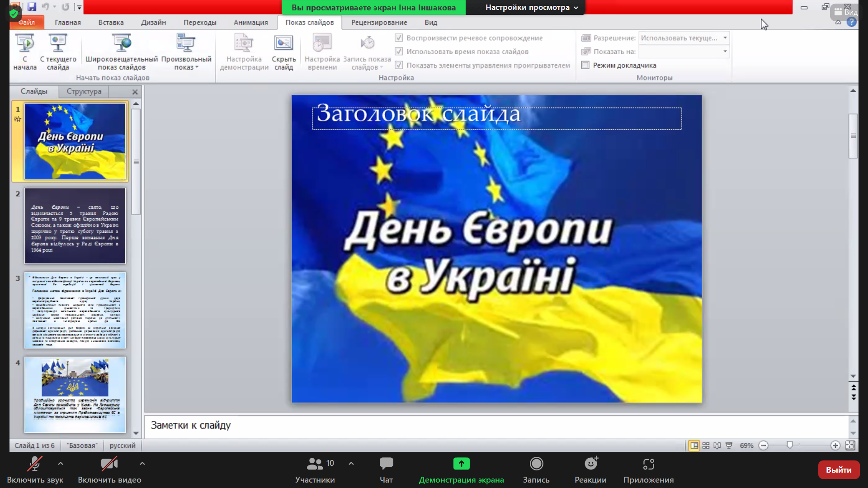This screenshot has height=488, width=868.
Task: Toggle Показать элементы управления проигрывателем checkbox
Action: coord(399,65)
